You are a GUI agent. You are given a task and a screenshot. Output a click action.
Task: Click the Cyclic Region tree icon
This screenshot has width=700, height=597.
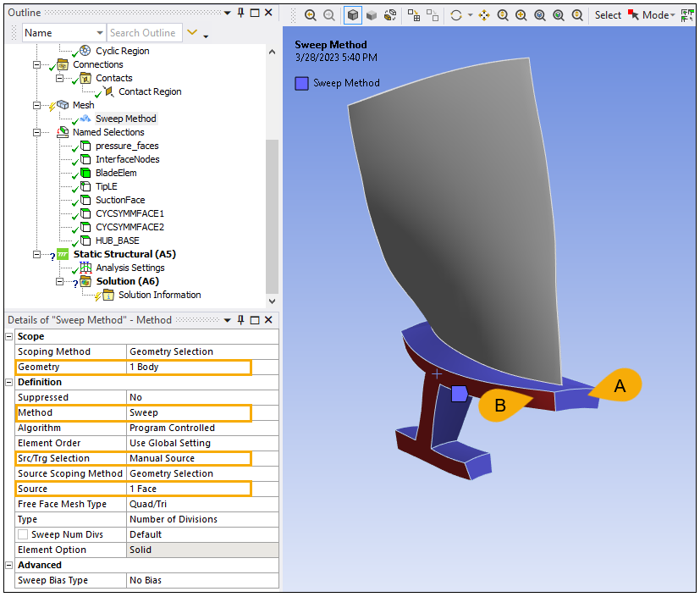85,51
